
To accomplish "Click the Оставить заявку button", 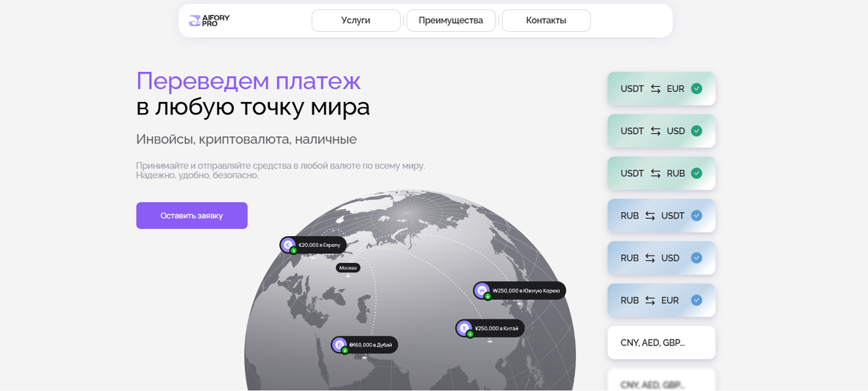I will (192, 216).
